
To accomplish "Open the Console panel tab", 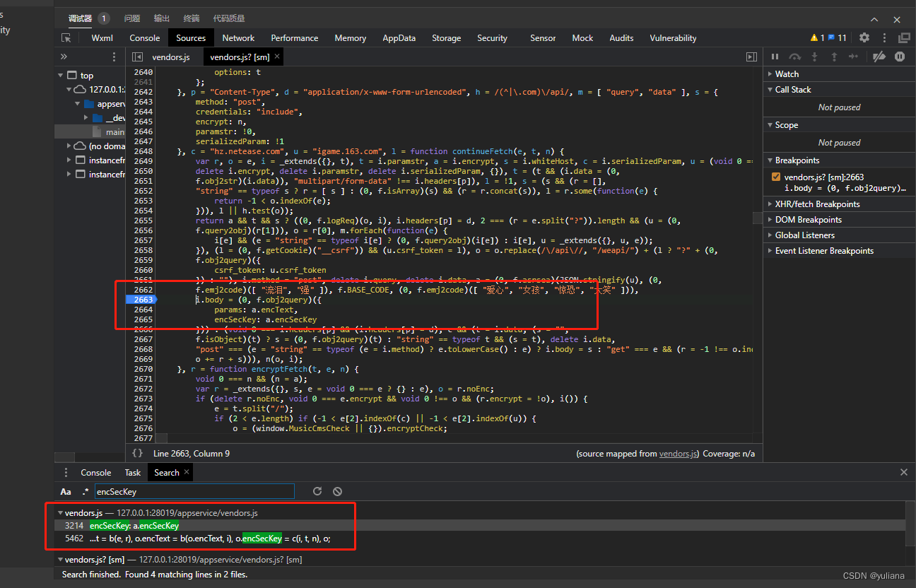I will pyautogui.click(x=145, y=38).
